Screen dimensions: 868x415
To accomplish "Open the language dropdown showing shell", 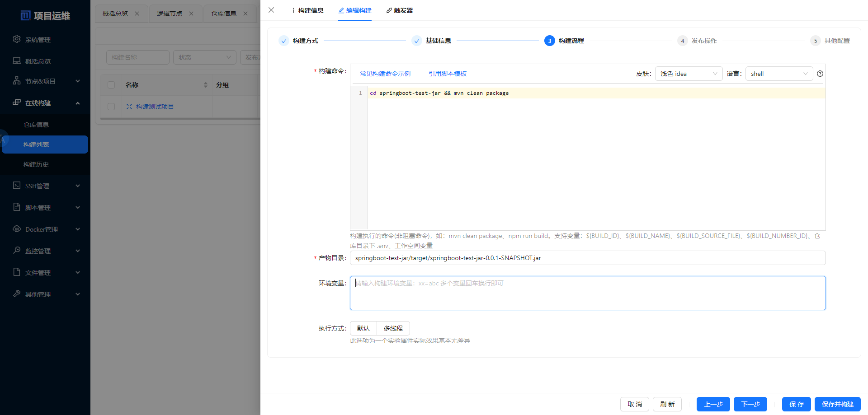I will point(778,74).
